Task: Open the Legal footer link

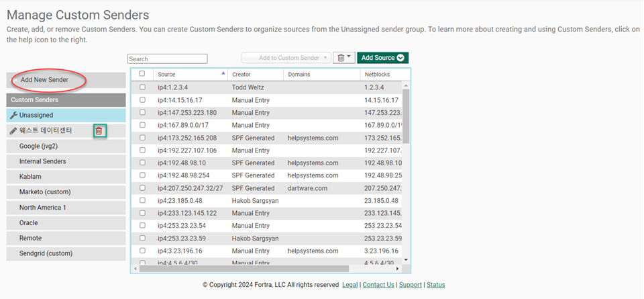Action: click(350, 285)
